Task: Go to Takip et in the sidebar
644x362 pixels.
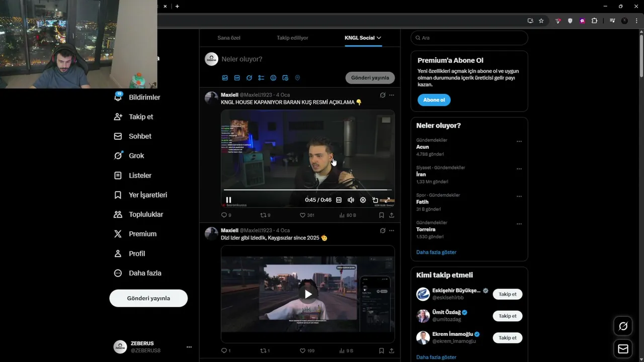Action: tap(134, 117)
